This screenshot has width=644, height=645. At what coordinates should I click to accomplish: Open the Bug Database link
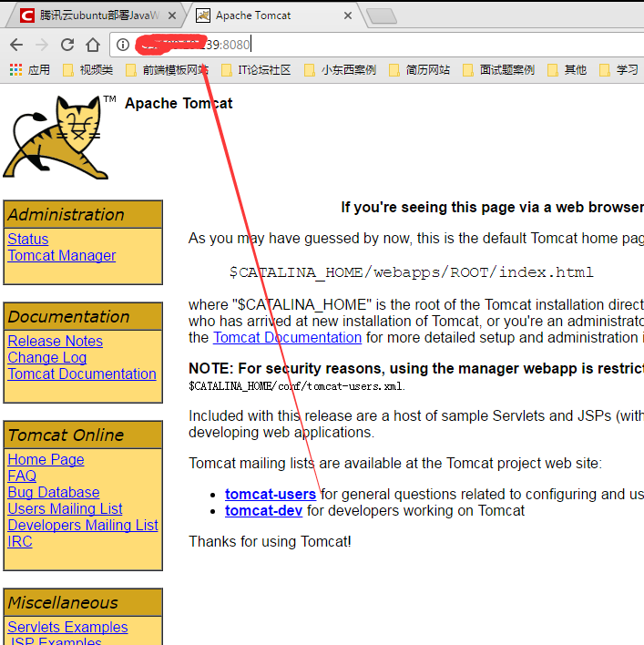click(x=54, y=492)
